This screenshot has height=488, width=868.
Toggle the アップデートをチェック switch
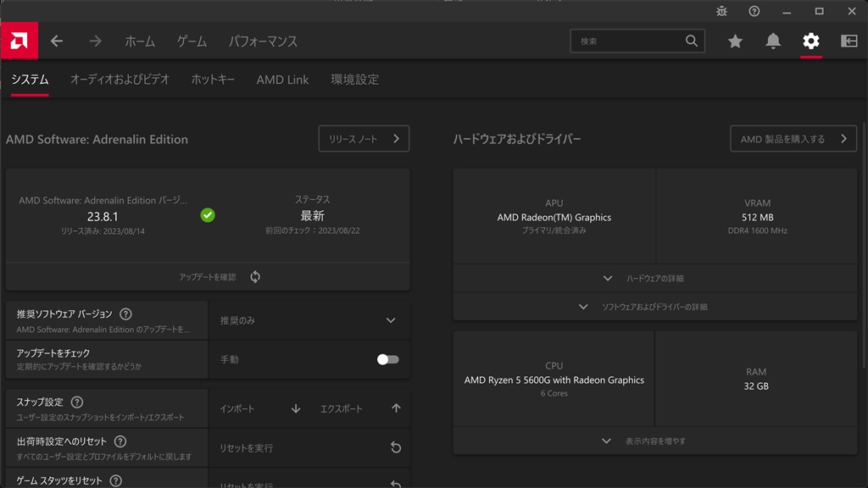(388, 359)
